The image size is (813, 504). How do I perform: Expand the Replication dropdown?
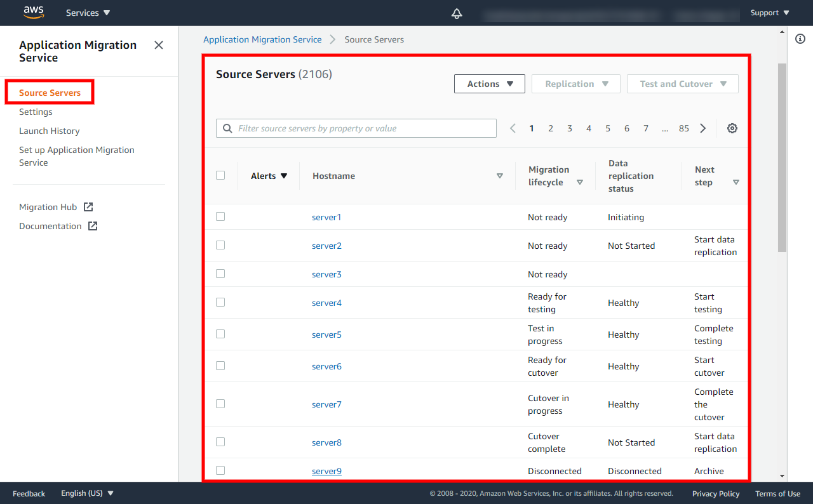tap(576, 84)
